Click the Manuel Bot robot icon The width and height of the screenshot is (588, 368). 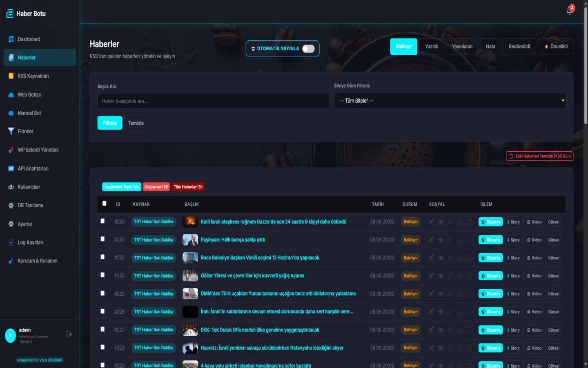[11, 113]
